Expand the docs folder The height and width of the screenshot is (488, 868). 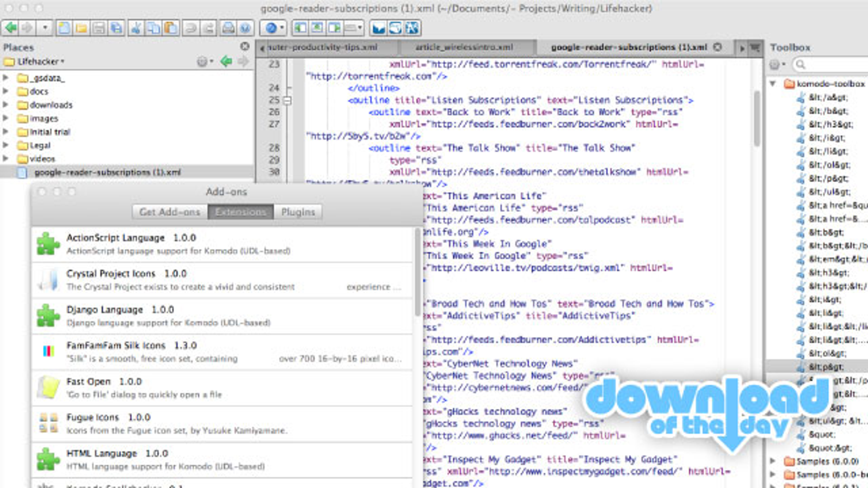pos(6,91)
